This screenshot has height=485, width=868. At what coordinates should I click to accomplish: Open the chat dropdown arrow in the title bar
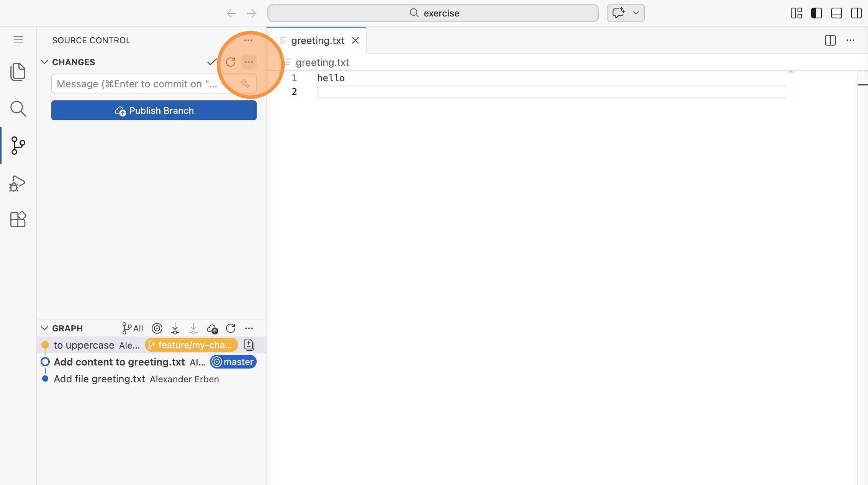pyautogui.click(x=636, y=13)
